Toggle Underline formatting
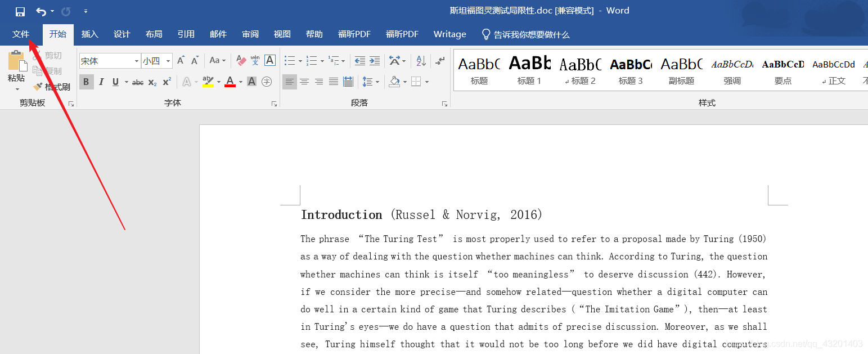The width and height of the screenshot is (868, 354). 115,82
